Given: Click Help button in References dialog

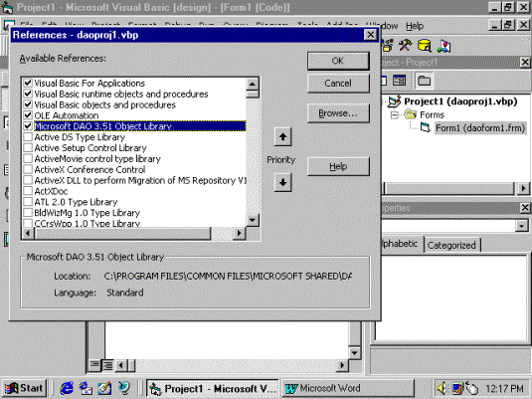Looking at the screenshot, I should [x=338, y=166].
